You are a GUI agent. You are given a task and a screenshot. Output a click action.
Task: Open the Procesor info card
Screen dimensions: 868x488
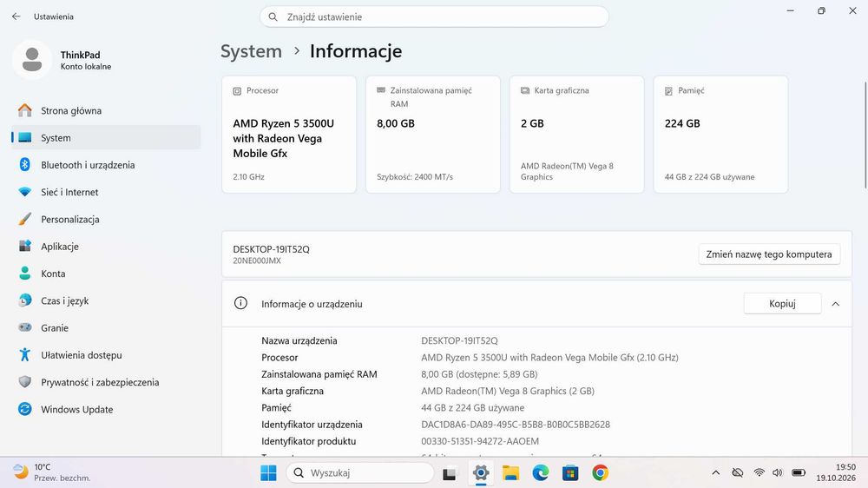pyautogui.click(x=289, y=135)
